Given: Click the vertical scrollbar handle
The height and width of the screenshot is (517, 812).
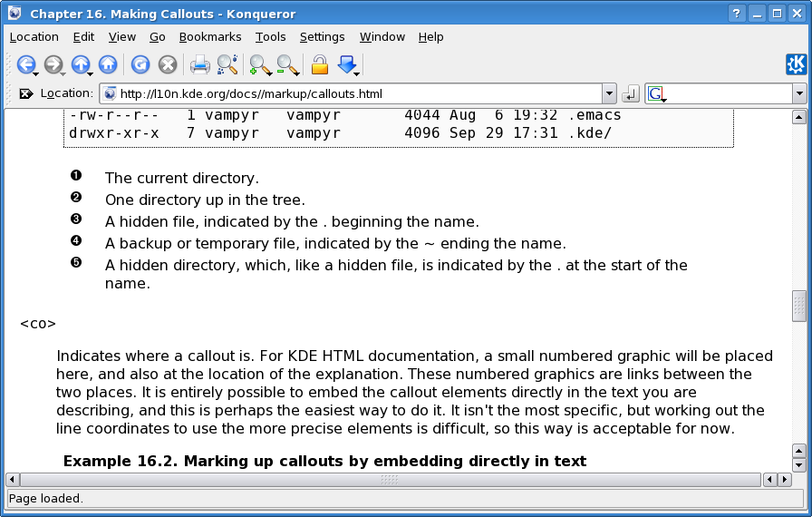Looking at the screenshot, I should click(x=798, y=306).
